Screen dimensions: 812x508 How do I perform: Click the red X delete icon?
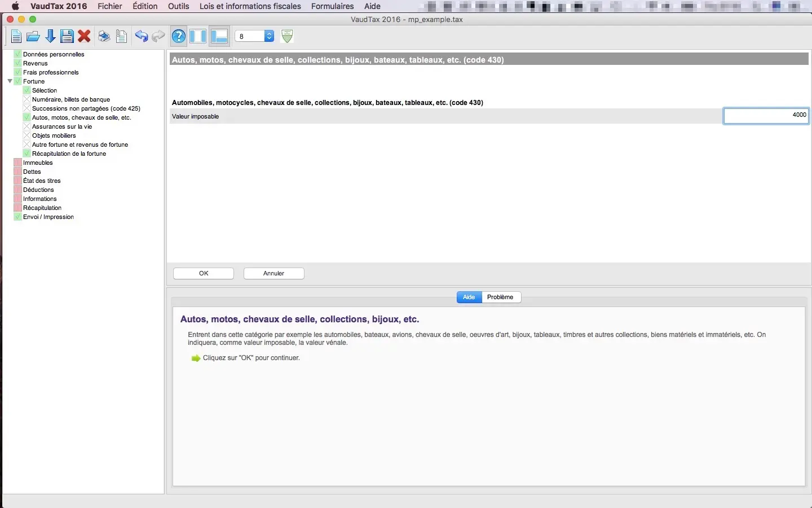(x=85, y=37)
